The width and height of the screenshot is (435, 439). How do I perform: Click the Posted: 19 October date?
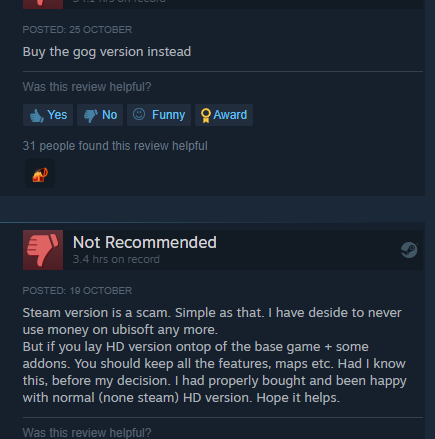pyautogui.click(x=77, y=291)
